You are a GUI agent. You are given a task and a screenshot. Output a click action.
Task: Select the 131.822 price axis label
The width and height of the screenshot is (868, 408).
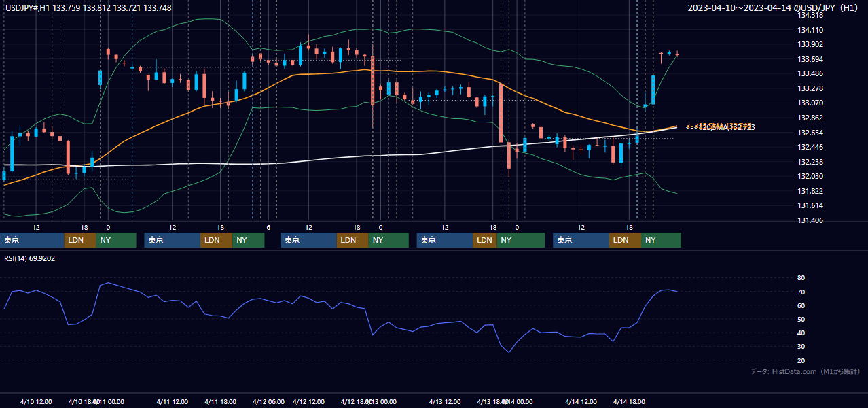click(811, 191)
